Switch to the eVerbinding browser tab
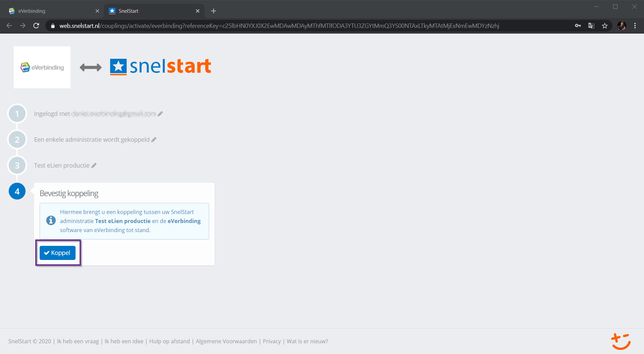Image resolution: width=644 pixels, height=354 pixels. tap(54, 11)
